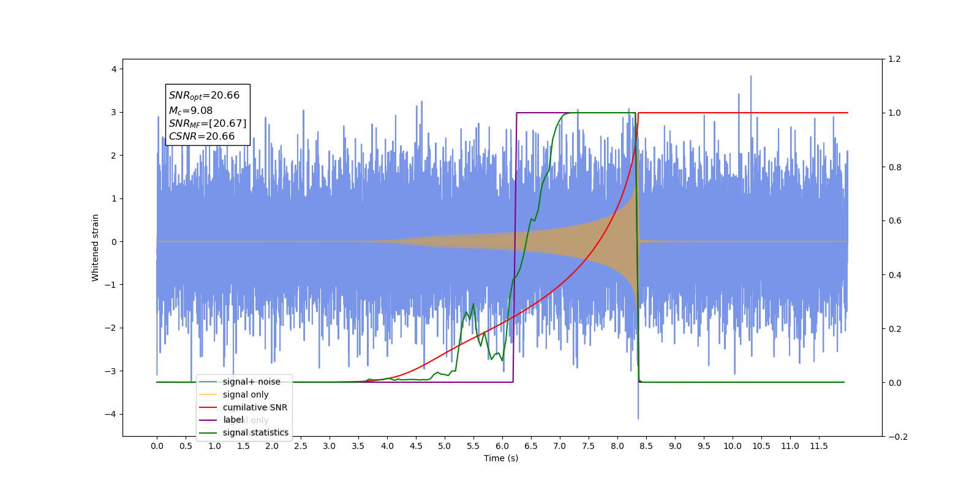Viewport: 980px width, 490px height.
Task: Click the Mc=9.08 annotation text
Action: (190, 110)
